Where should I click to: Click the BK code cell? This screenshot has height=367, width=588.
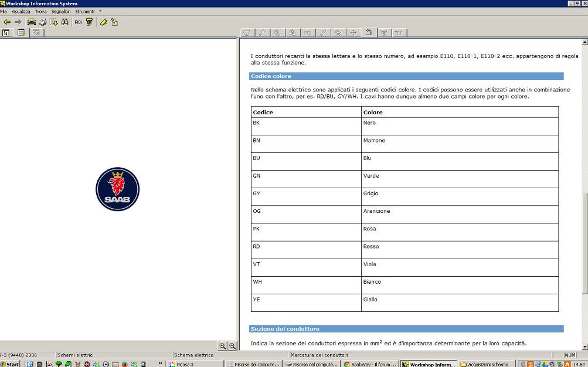tap(306, 126)
